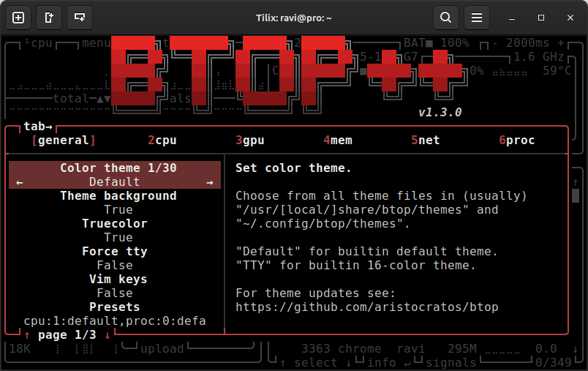588x371 pixels.
Task: Toggle the True value under Truecolor
Action: [x=118, y=238]
